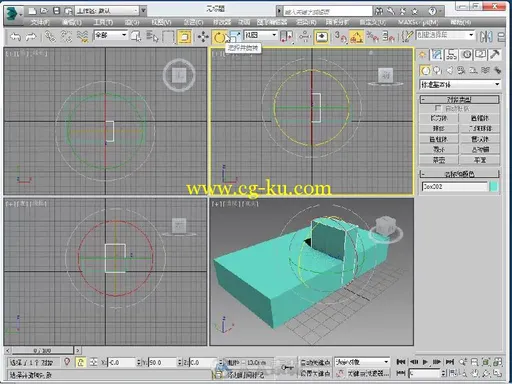512x384 pixels.
Task: Select the Cameras category icon
Action: [462, 70]
